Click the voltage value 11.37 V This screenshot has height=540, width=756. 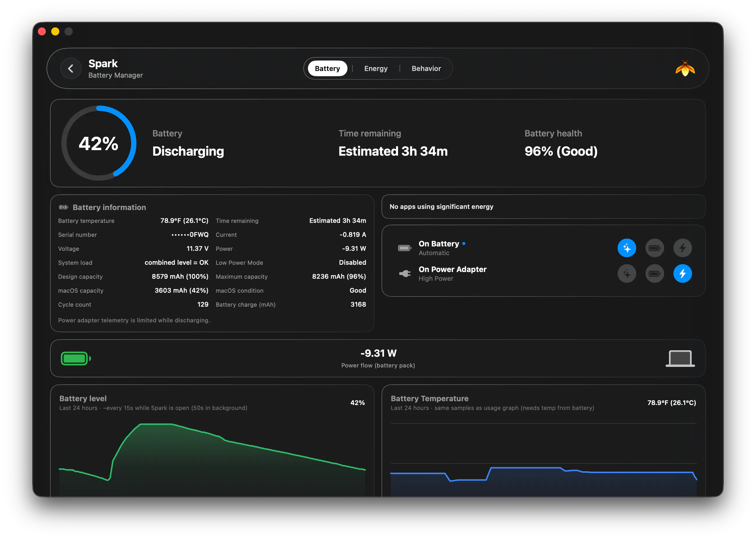(197, 249)
